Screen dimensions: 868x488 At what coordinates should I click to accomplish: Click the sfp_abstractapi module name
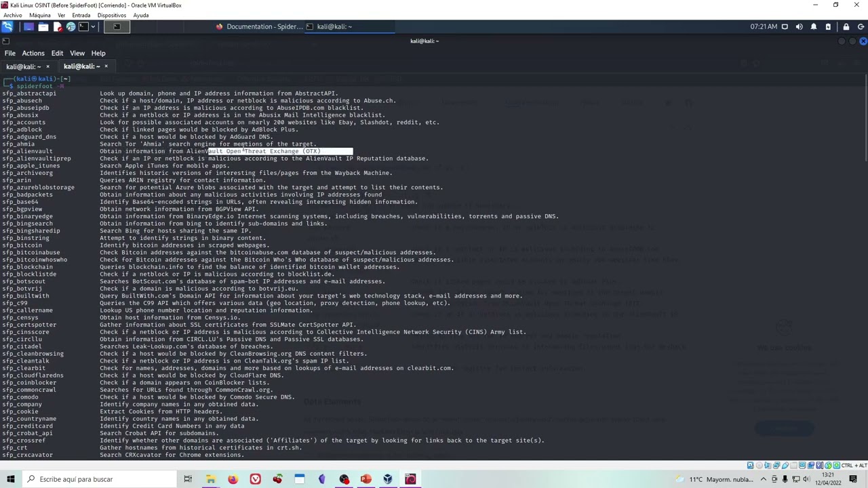tap(29, 94)
